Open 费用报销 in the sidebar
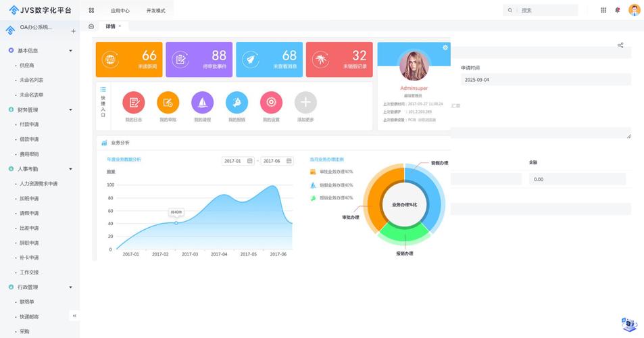 [x=29, y=154]
